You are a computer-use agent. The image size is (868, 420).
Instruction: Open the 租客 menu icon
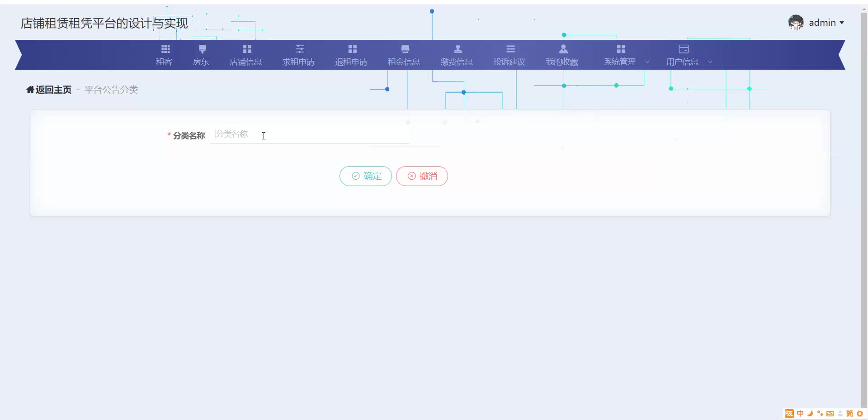(x=165, y=49)
